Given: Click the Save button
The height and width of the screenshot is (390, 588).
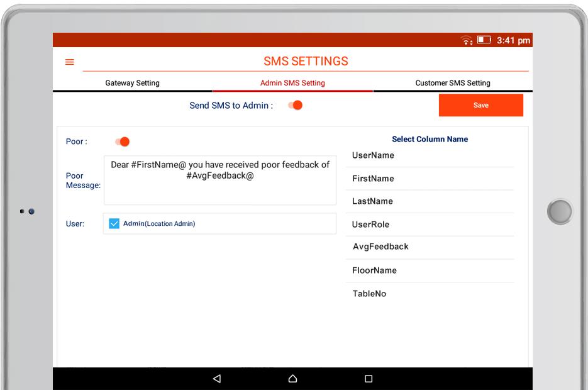Looking at the screenshot, I should click(x=480, y=106).
